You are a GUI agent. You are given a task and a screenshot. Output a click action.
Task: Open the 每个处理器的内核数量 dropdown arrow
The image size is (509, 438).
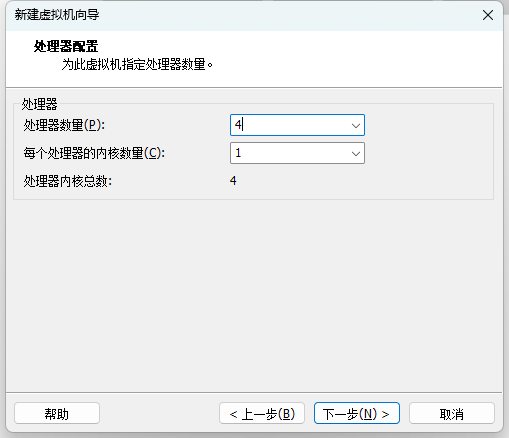tap(356, 153)
